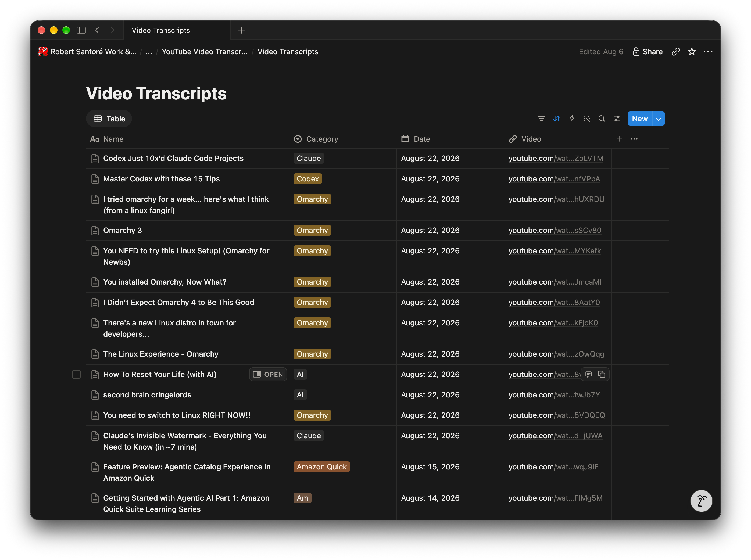
Task: Expand the New button dropdown arrow
Action: click(x=658, y=119)
